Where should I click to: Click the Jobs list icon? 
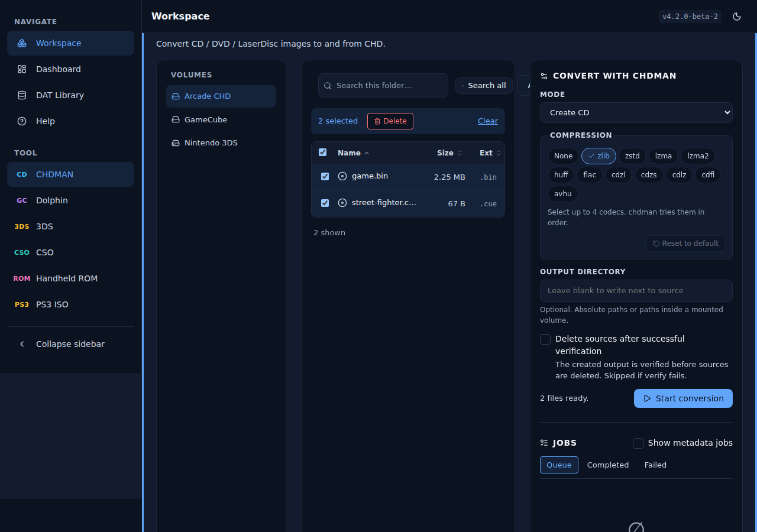[544, 443]
